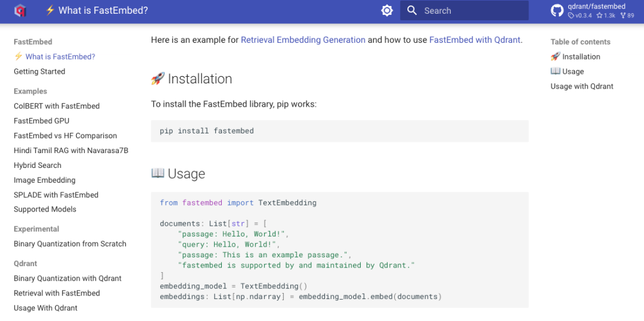Image resolution: width=644 pixels, height=321 pixels.
Task: Open FastEmbed GPU example
Action: (42, 121)
